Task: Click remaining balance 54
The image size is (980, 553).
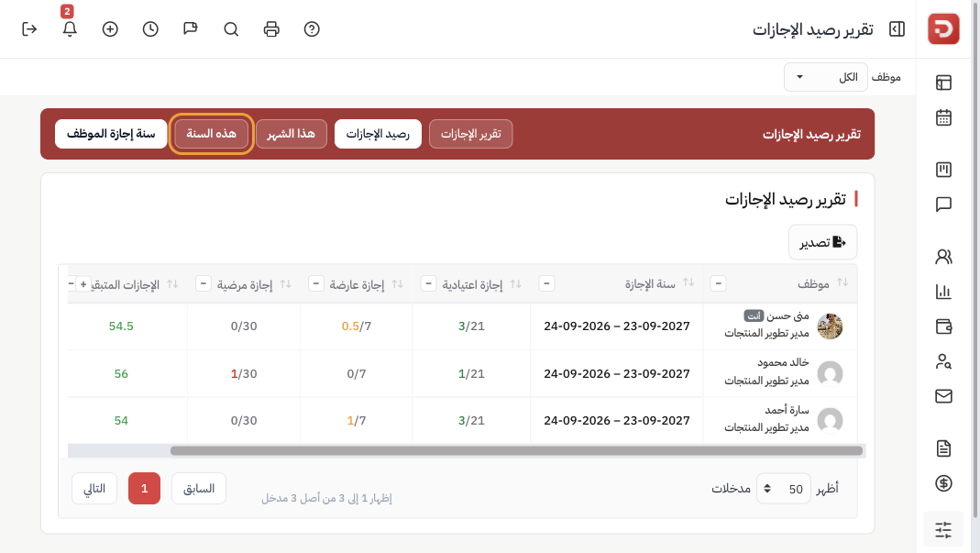Action: click(x=121, y=420)
